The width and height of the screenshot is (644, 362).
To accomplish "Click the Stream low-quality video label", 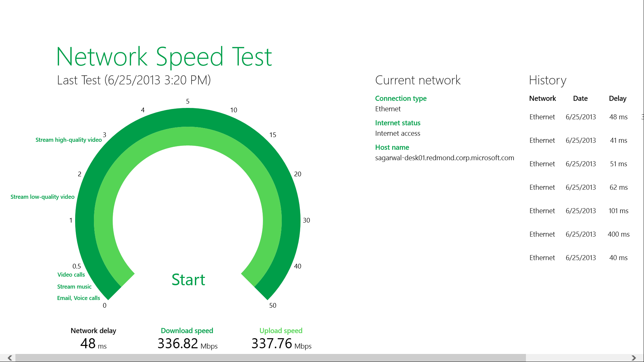I will [x=42, y=197].
